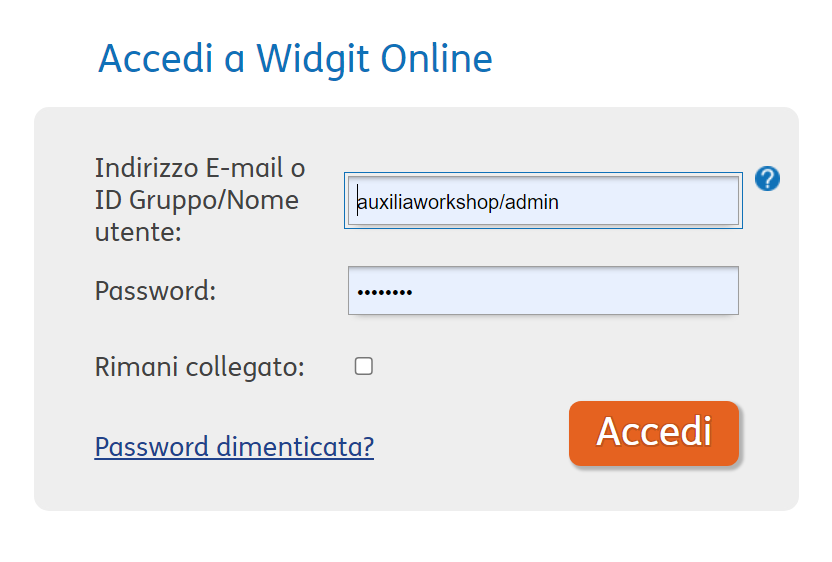832x562 pixels.
Task: Click the Rimani collegato label text
Action: [x=200, y=367]
